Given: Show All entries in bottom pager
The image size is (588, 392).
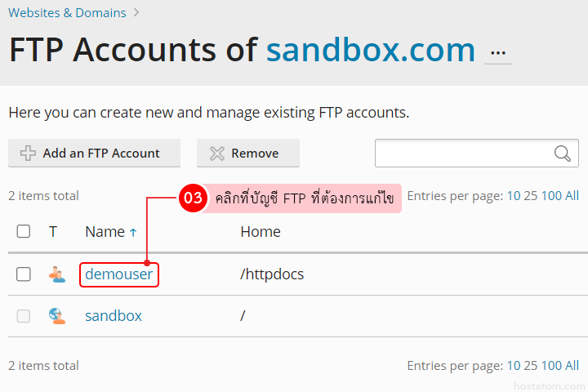Looking at the screenshot, I should 572,366.
